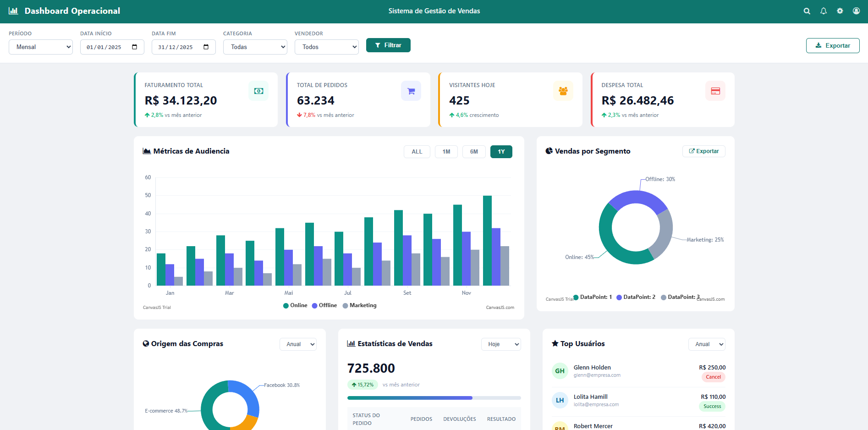Open settings gear icon in the header

tap(840, 11)
